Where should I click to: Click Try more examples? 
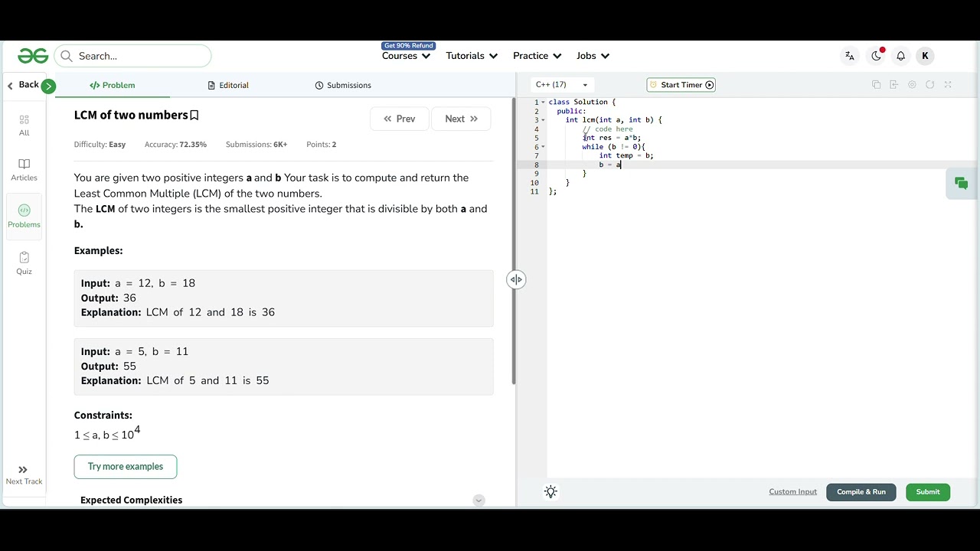(126, 467)
